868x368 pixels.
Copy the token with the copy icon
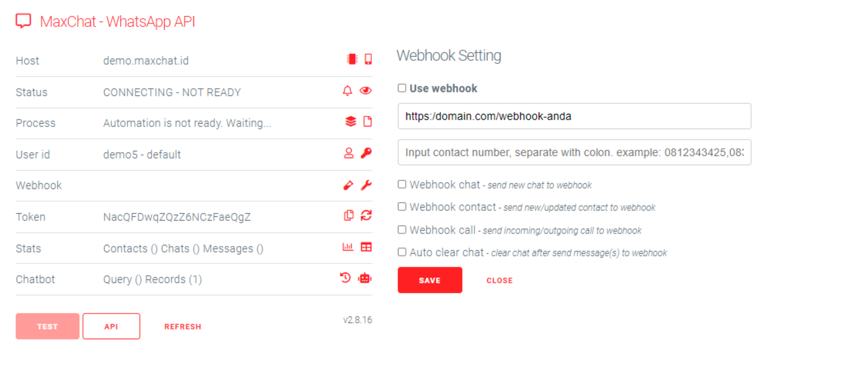coord(349,215)
